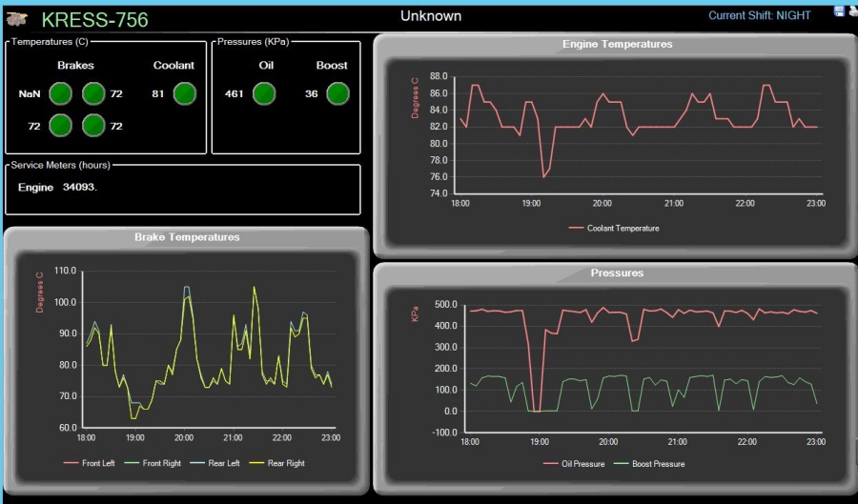
Task: Click the Boost pressure green status light
Action: point(337,93)
